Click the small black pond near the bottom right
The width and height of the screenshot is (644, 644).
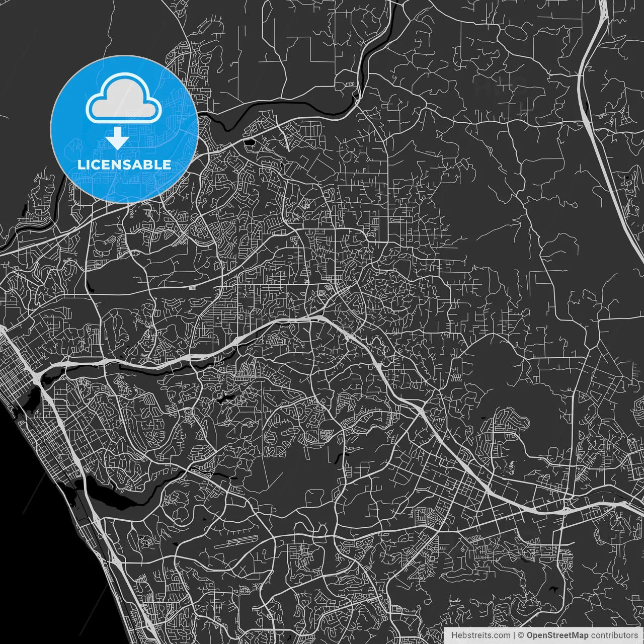click(553, 589)
